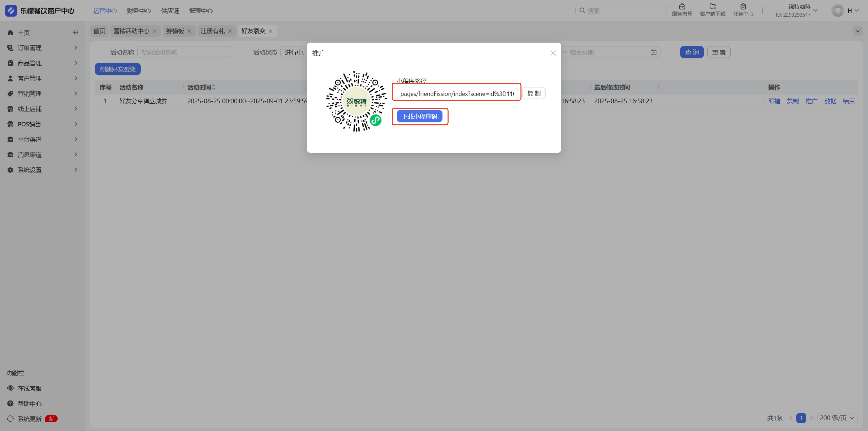Open the 服务市场 icon
868x431 pixels.
[682, 6]
